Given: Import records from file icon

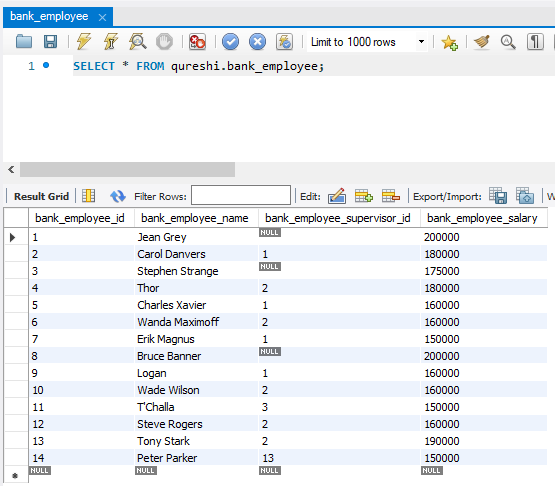Looking at the screenshot, I should pyautogui.click(x=525, y=196).
